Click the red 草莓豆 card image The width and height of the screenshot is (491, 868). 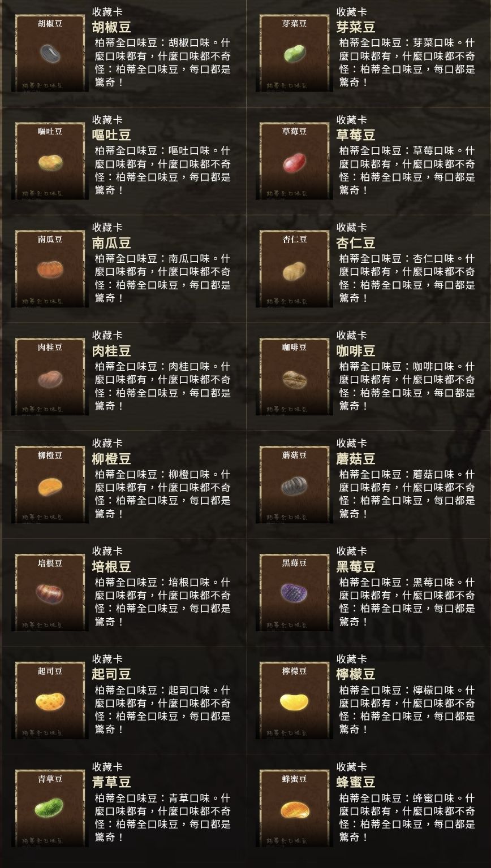(x=295, y=160)
